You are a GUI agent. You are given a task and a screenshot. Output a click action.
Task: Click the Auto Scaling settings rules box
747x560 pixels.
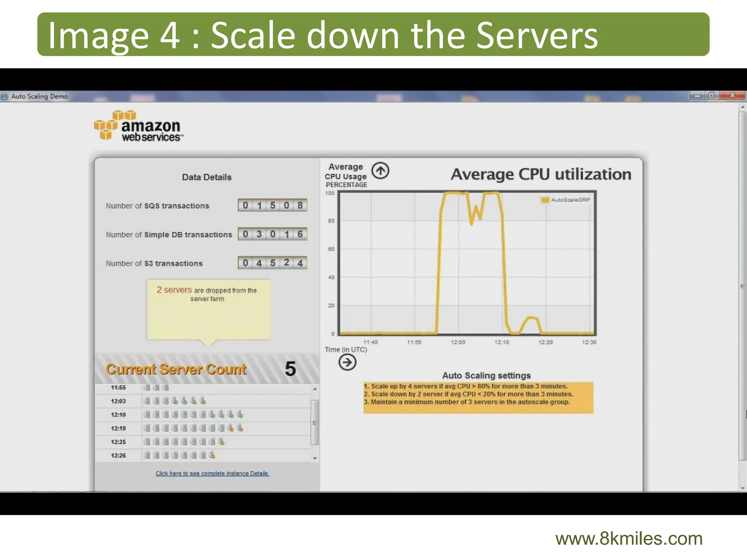(478, 398)
